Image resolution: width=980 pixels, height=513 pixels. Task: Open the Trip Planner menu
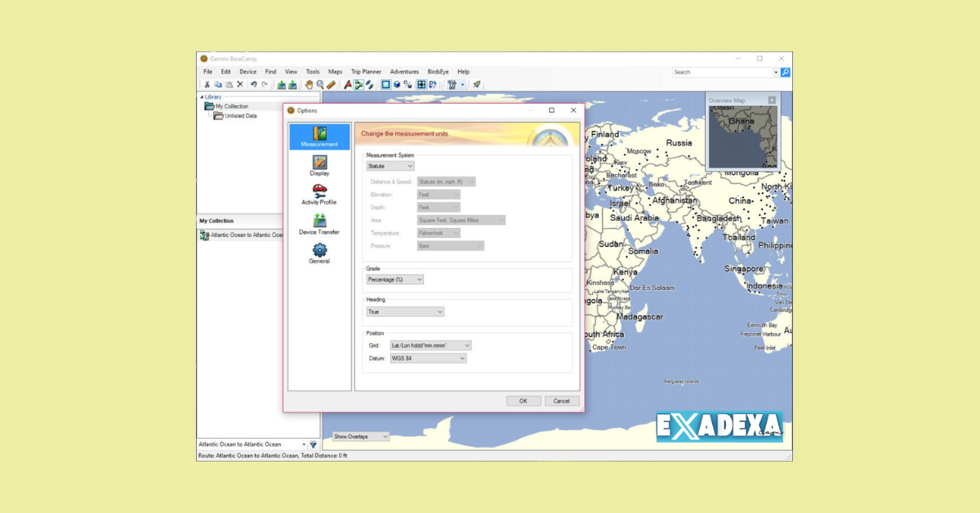pyautogui.click(x=366, y=71)
